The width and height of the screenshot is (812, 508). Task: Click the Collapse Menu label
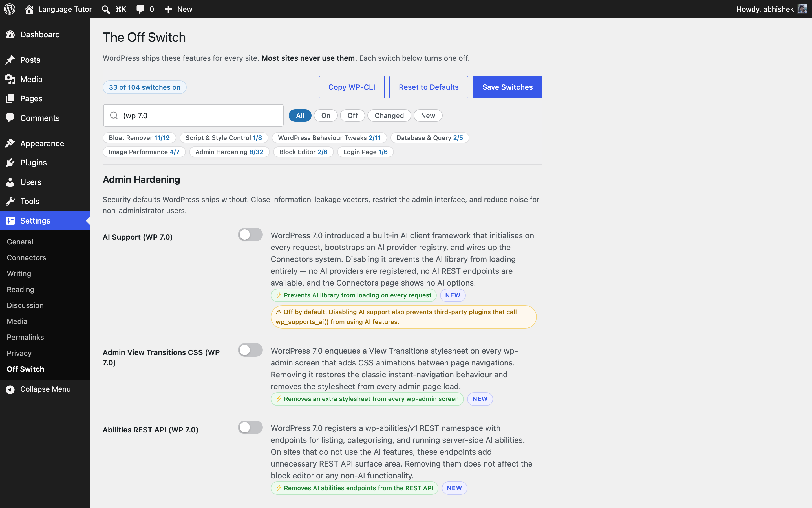click(x=45, y=389)
